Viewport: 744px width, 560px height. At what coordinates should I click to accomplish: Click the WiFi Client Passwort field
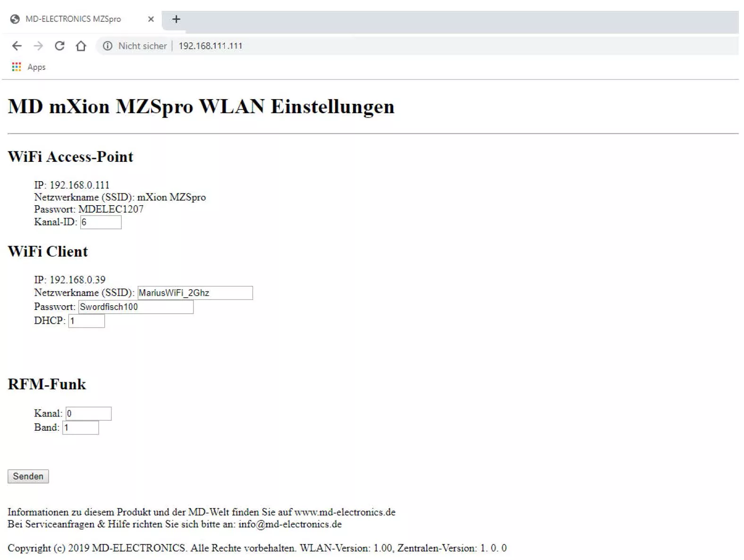pos(135,307)
